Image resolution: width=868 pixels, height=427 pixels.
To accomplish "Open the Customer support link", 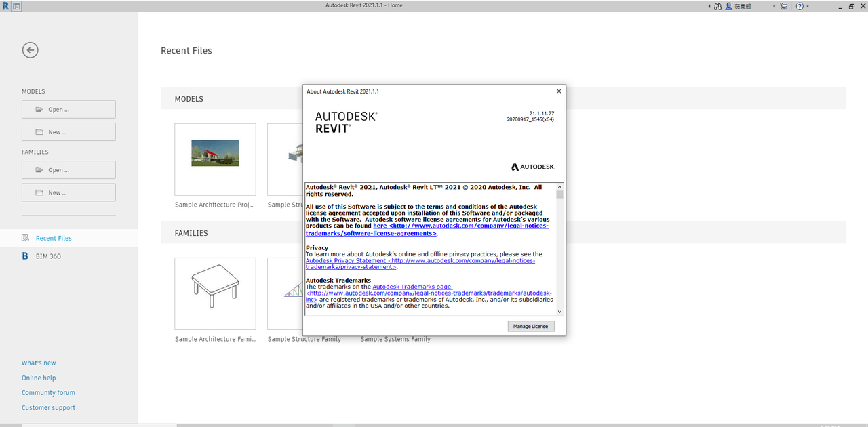I will [48, 408].
